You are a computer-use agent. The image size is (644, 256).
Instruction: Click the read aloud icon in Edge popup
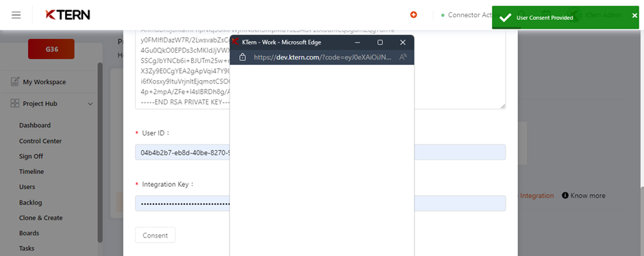(x=403, y=57)
